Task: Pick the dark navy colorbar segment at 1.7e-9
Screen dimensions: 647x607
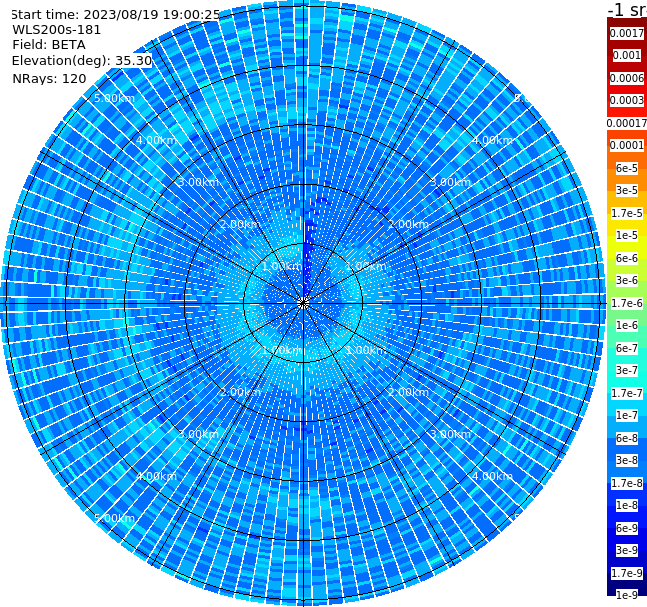Action: point(627,573)
